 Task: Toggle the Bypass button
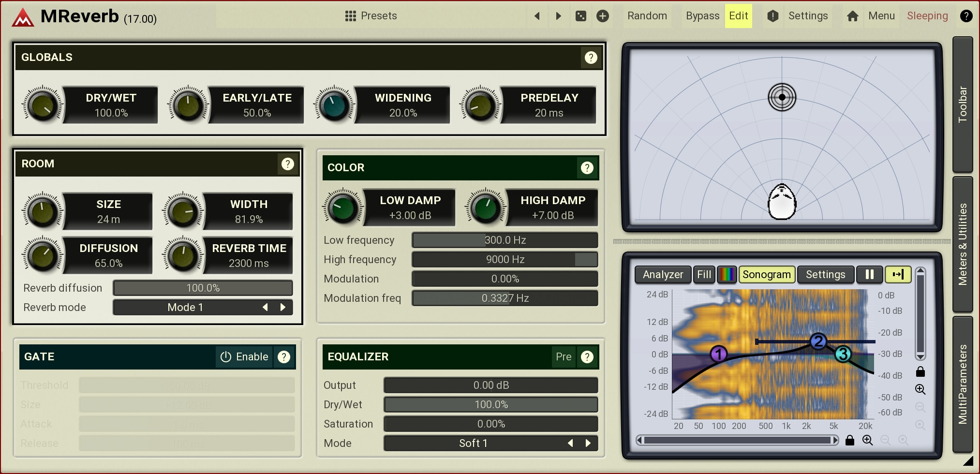point(702,16)
